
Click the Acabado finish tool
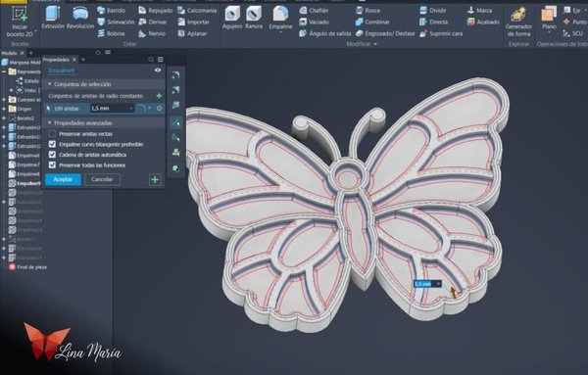tap(483, 23)
